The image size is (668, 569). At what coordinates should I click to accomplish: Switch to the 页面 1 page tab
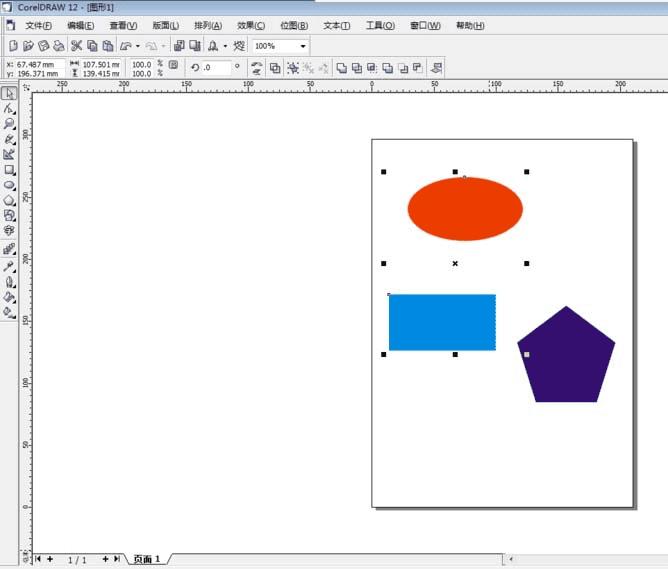(147, 559)
